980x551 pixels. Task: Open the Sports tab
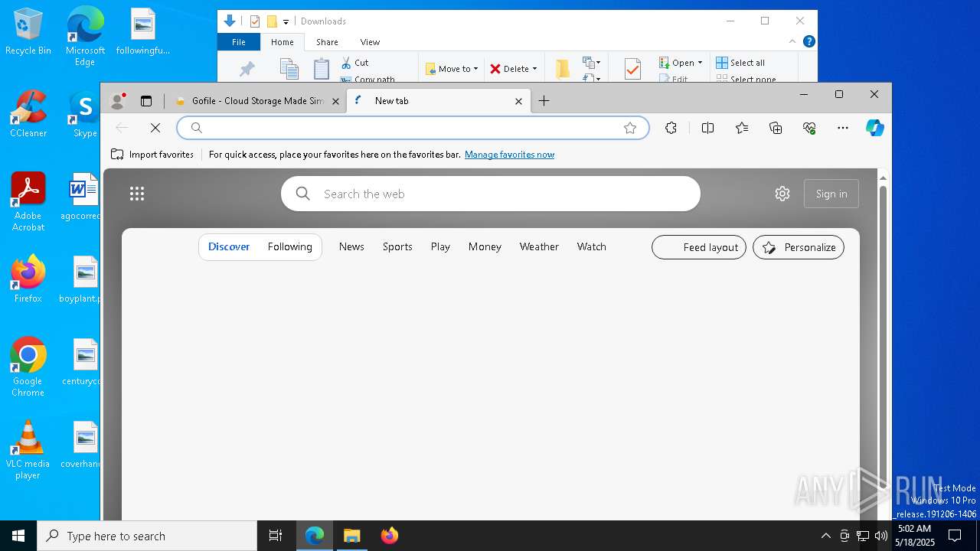(397, 246)
